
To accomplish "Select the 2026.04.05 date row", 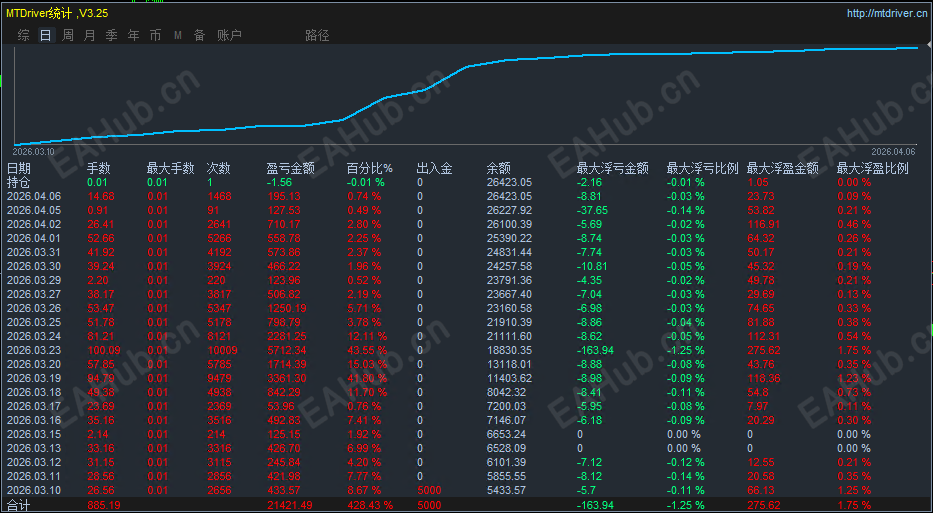I will (35, 210).
